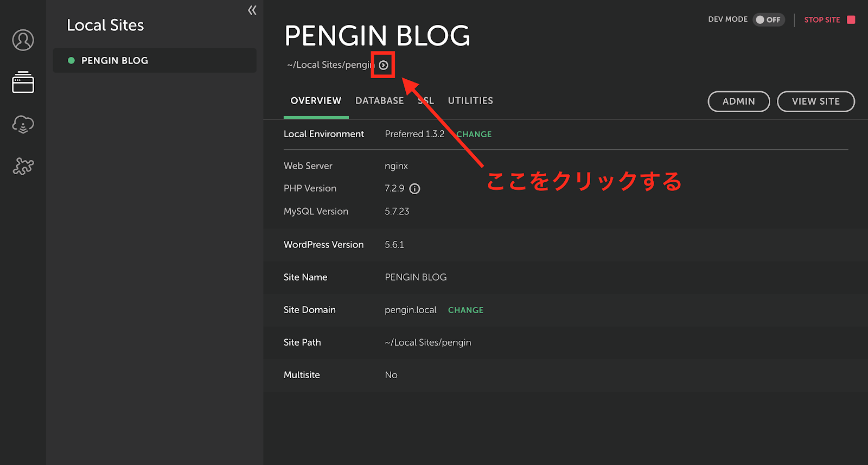This screenshot has width=868, height=465.
Task: Click the Local Environment label
Action: (324, 134)
